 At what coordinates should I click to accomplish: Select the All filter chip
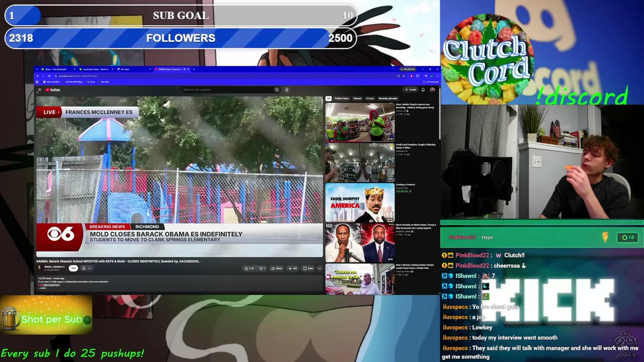(x=329, y=99)
